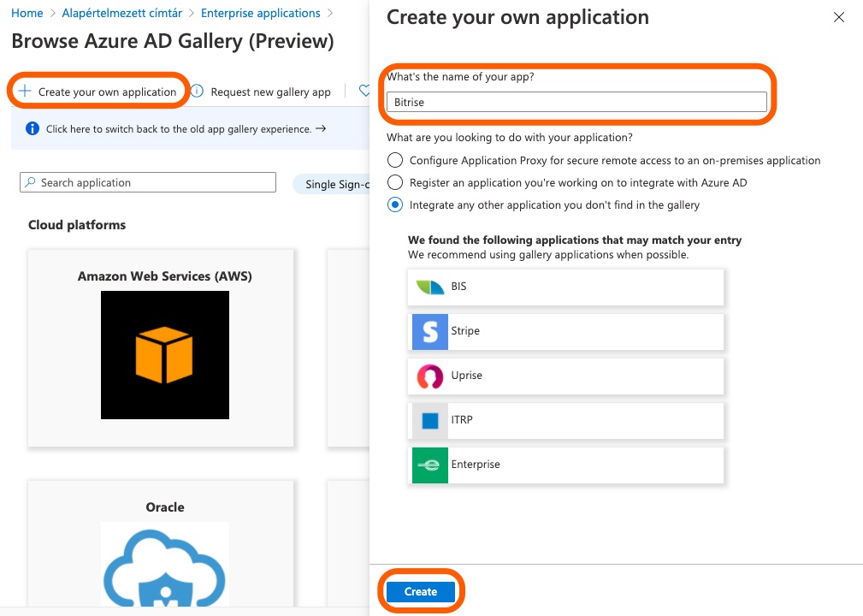Select the ITRP application icon
Screen dimensions: 863x616
tap(429, 420)
